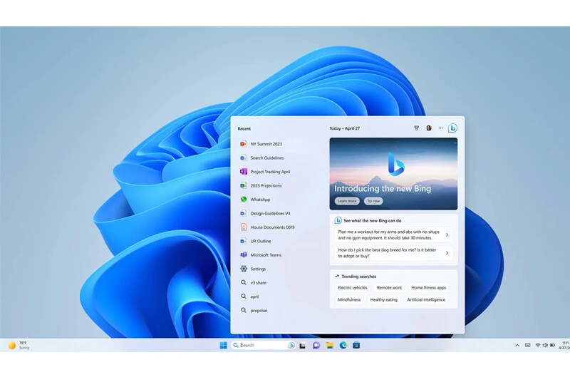Image resolution: width=570 pixels, height=392 pixels.
Task: Click magnifier icon beside april
Action: point(244,296)
